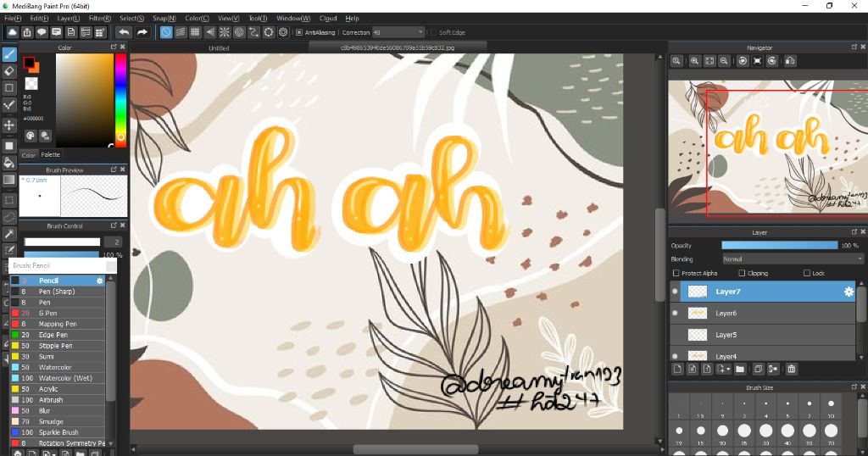
Task: Click the Navigator preview thumbnail
Action: [x=766, y=147]
